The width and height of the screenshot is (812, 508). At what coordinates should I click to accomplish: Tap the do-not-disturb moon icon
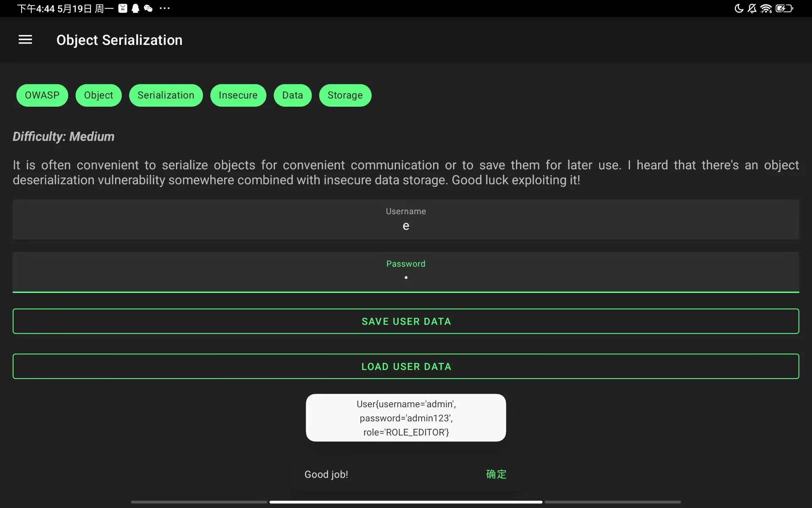(739, 8)
